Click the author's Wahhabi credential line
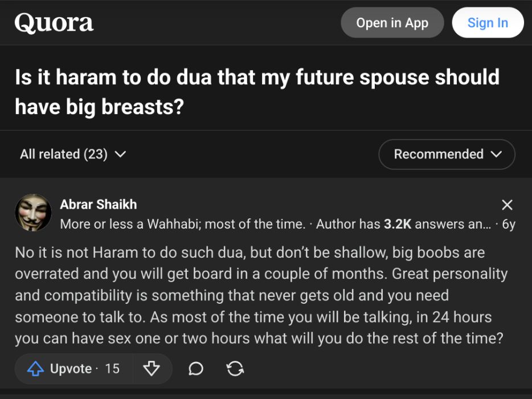This screenshot has height=399, width=532. 182,224
